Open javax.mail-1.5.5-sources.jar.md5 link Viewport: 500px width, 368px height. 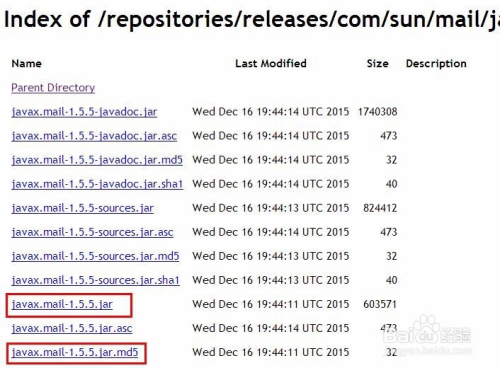coord(95,256)
